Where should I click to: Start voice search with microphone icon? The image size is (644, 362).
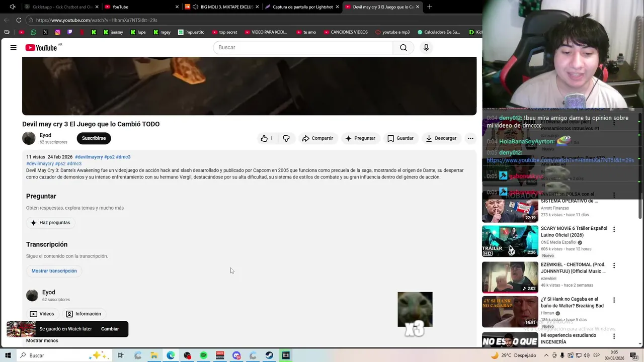click(426, 47)
